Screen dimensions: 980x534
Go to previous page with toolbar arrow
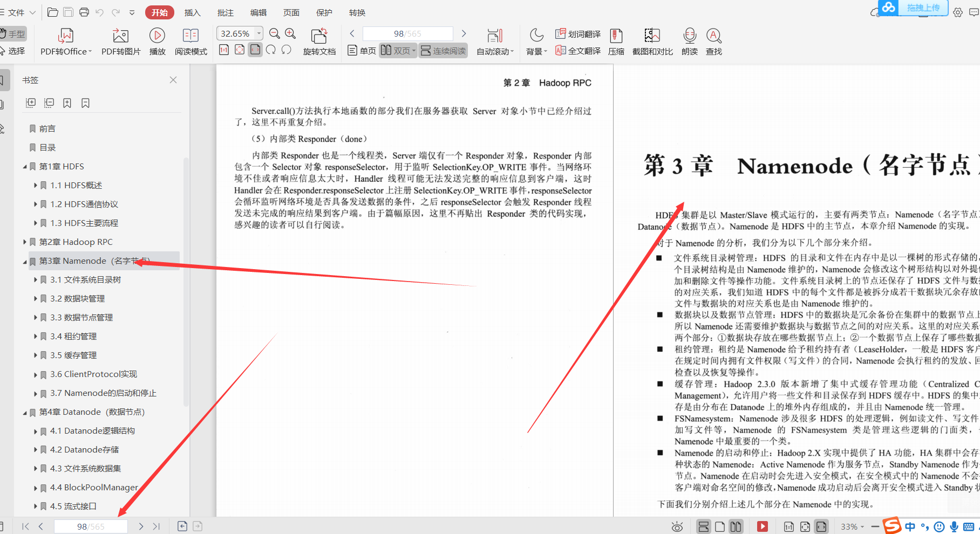[352, 33]
